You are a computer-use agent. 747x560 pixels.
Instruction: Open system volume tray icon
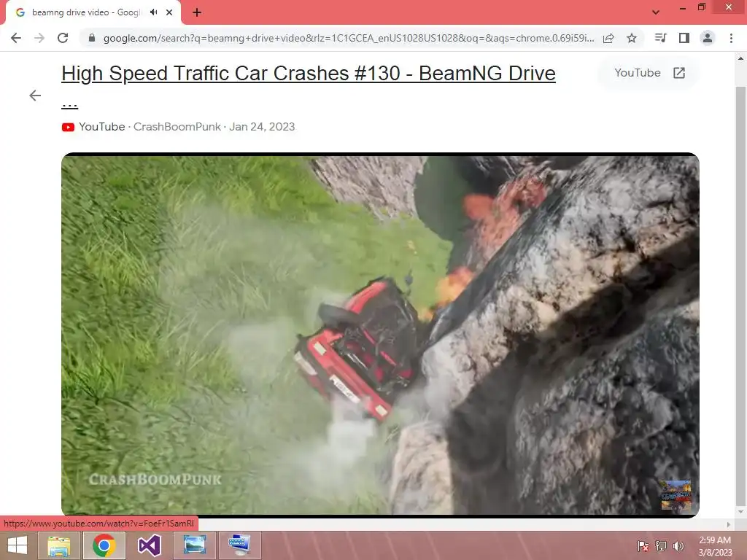point(678,546)
